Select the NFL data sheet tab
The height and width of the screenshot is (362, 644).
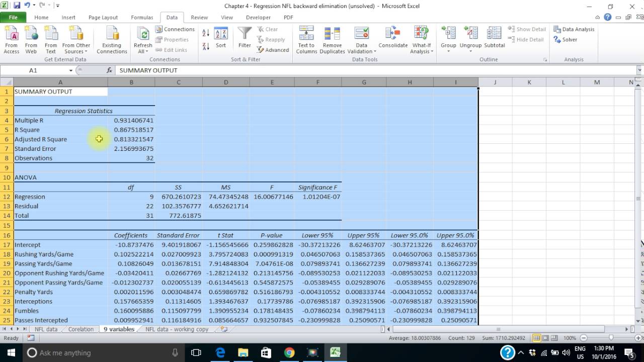46,329
